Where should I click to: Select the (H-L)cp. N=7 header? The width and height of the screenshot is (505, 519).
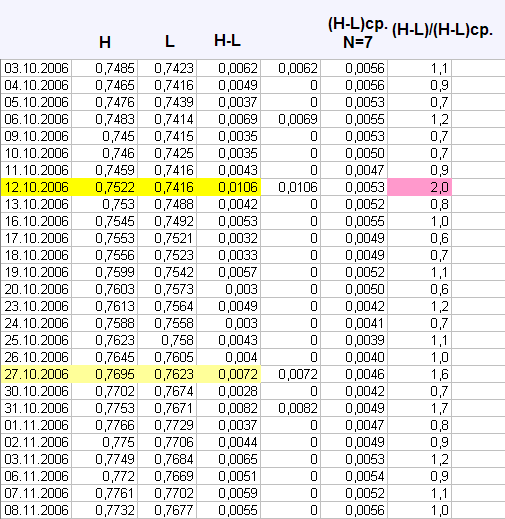358,33
